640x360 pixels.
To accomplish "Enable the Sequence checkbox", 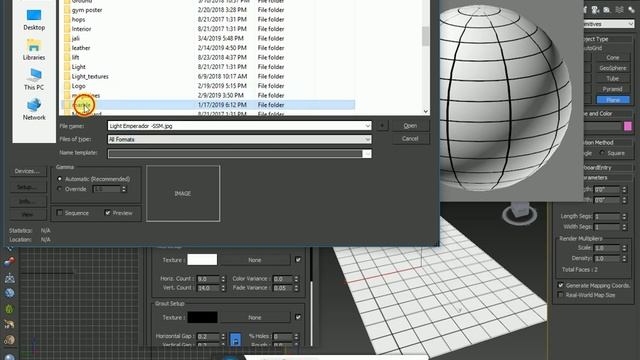I will tap(60, 213).
